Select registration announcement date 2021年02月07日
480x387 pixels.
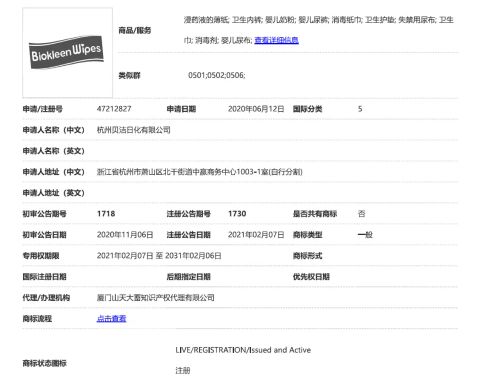(x=256, y=235)
